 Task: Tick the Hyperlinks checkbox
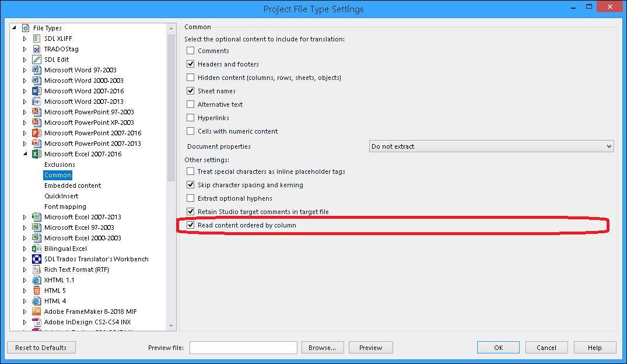(191, 118)
